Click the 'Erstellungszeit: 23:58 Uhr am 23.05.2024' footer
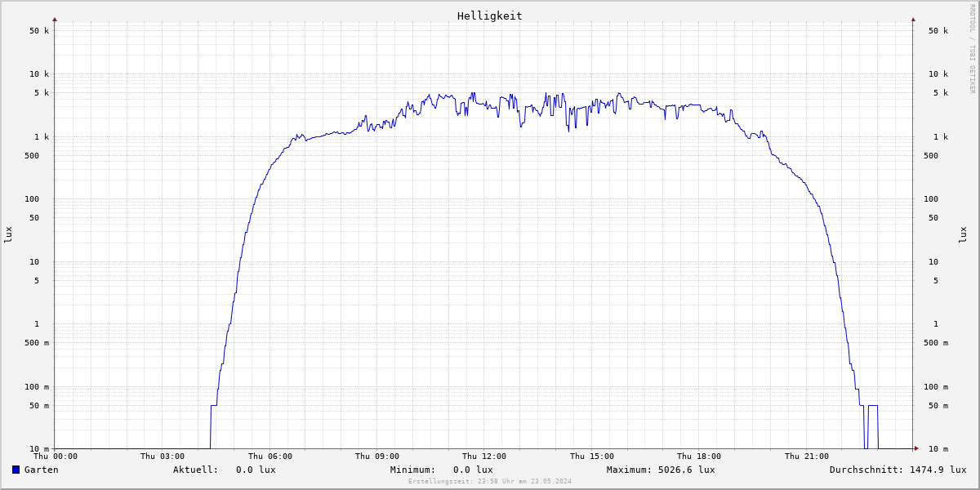This screenshot has width=980, height=490. click(490, 482)
